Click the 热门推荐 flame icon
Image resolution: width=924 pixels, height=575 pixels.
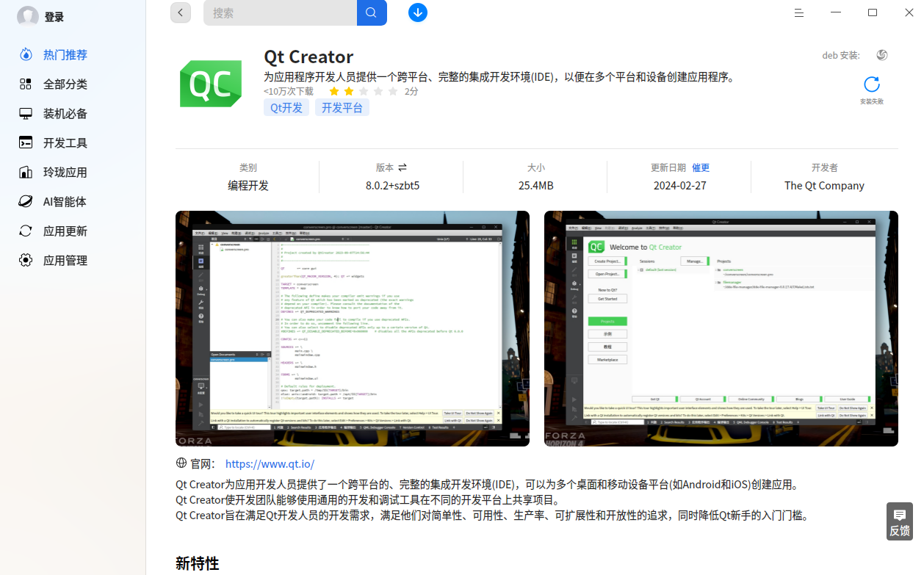(x=26, y=55)
